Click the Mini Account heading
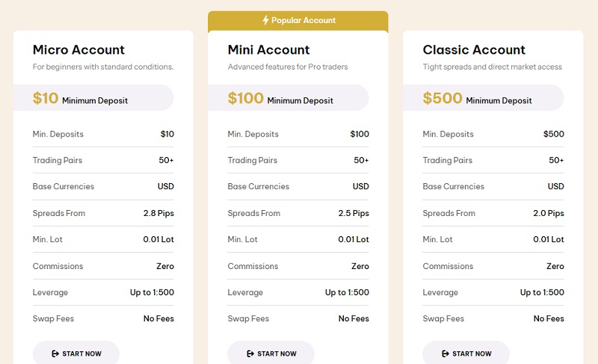The height and width of the screenshot is (364, 598). point(268,49)
